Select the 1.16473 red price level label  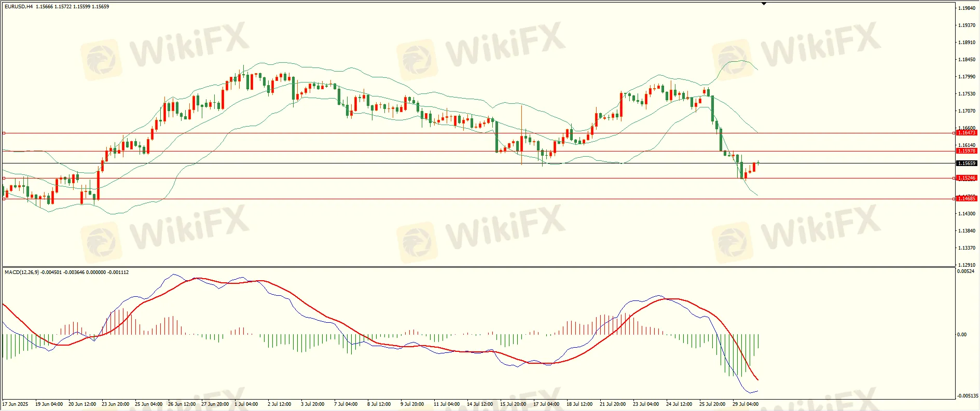(x=967, y=133)
